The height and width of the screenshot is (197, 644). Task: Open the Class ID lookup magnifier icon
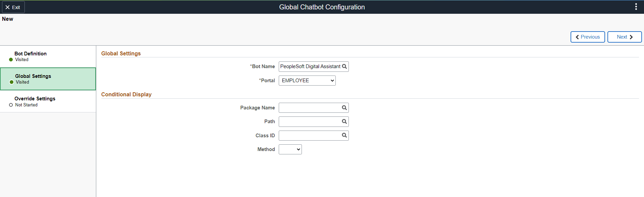pos(344,135)
